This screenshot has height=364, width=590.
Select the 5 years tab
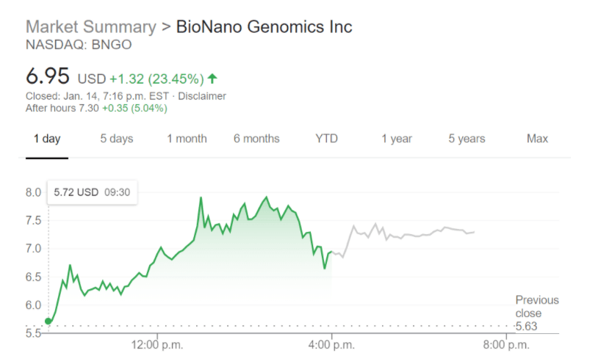point(467,139)
